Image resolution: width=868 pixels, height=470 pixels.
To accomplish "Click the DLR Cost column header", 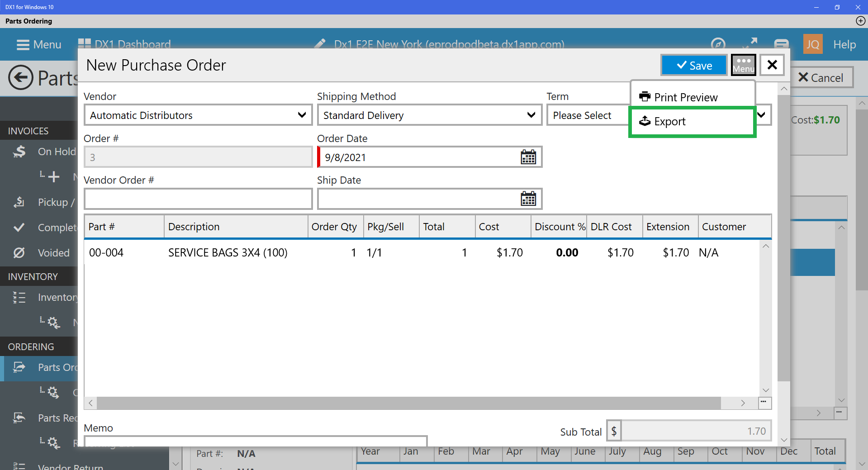I will (615, 227).
